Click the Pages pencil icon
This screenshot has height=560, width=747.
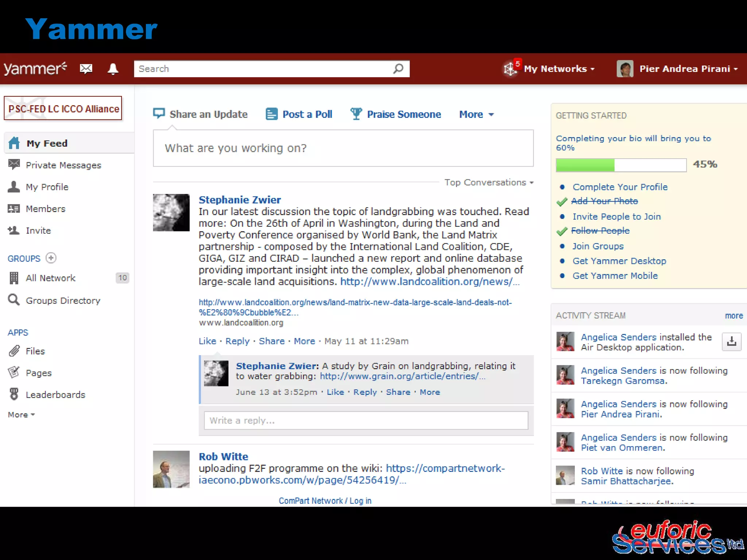pos(14,372)
